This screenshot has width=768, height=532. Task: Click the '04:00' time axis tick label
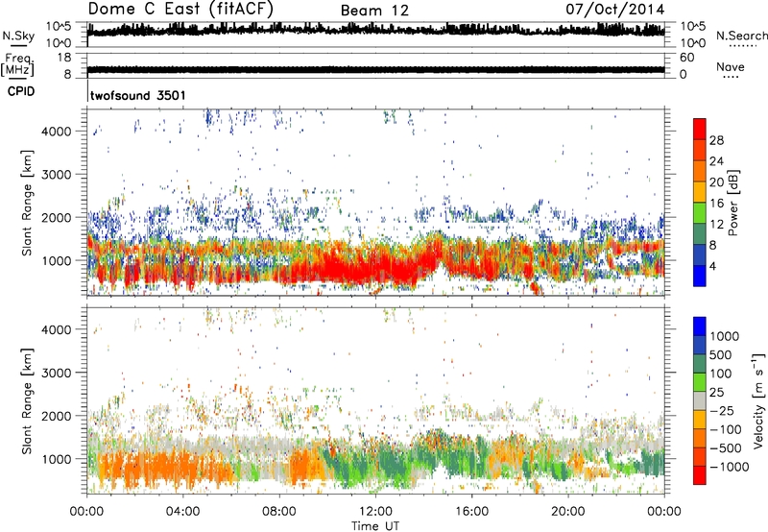183,512
